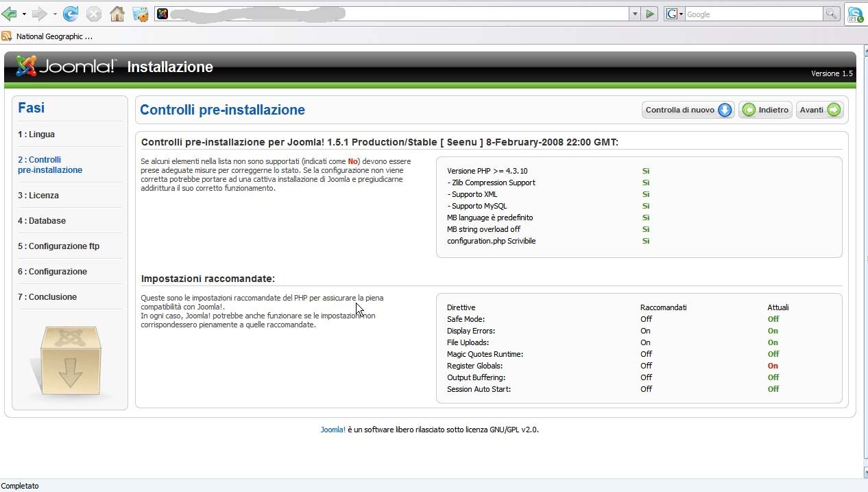
Task: Select step 7 : Conclusione
Action: point(47,297)
